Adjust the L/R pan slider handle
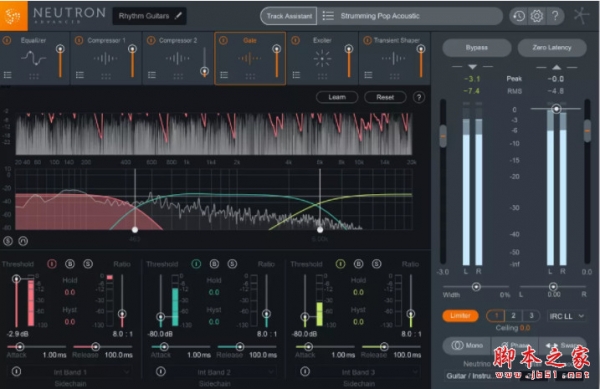Image resolution: width=600 pixels, height=389 pixels. click(x=553, y=286)
